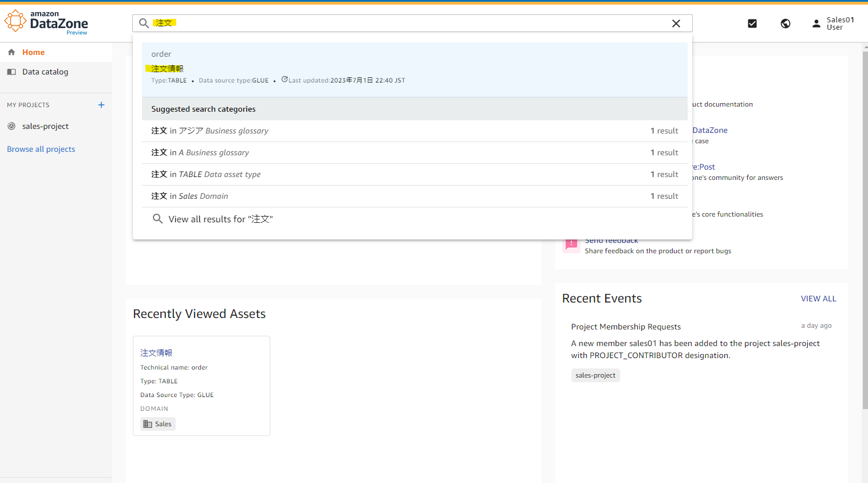Click Project Membership Requests event title
Screen dimensions: 868x483
pyautogui.click(x=626, y=327)
